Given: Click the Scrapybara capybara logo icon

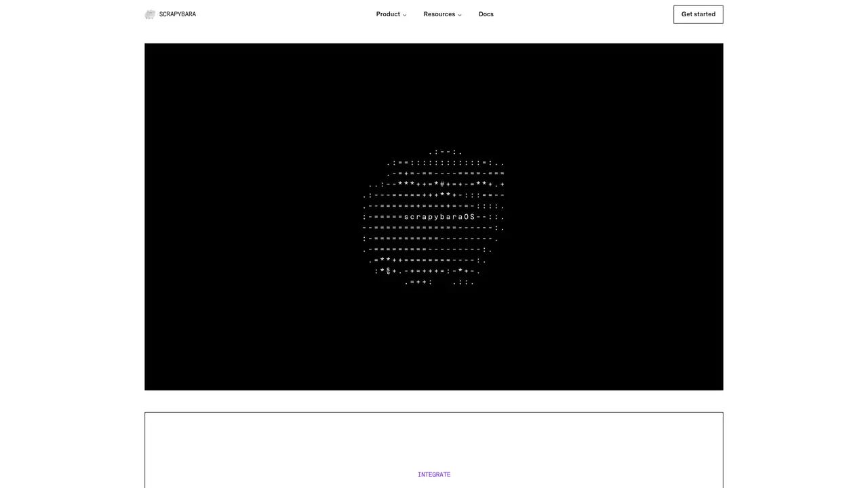Looking at the screenshot, I should point(150,14).
